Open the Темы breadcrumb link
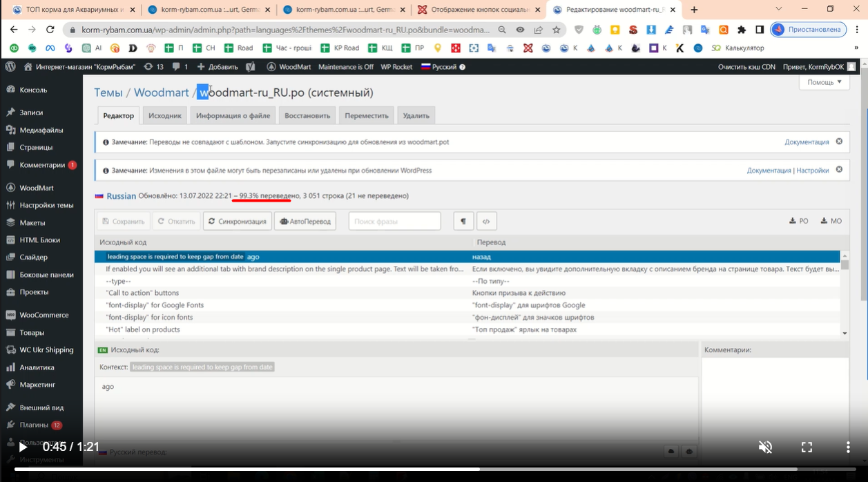This screenshot has height=482, width=868. 108,93
